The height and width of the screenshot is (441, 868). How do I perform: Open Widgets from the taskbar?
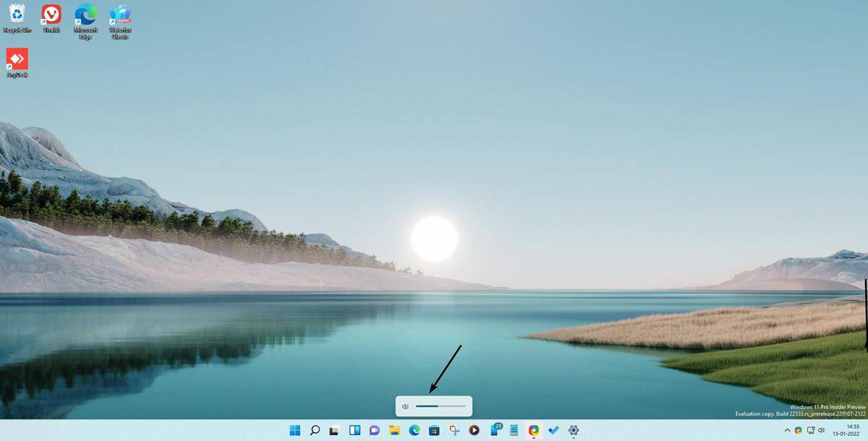coord(353,429)
